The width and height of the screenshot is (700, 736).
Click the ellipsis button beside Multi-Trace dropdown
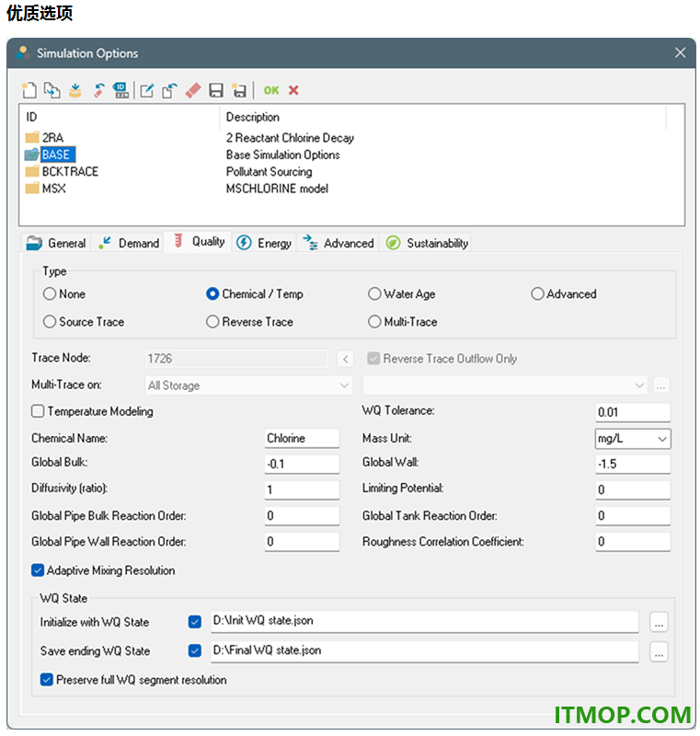tap(661, 385)
